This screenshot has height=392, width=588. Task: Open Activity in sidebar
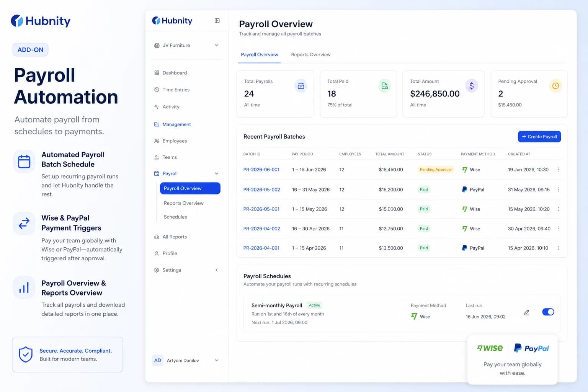click(x=171, y=107)
